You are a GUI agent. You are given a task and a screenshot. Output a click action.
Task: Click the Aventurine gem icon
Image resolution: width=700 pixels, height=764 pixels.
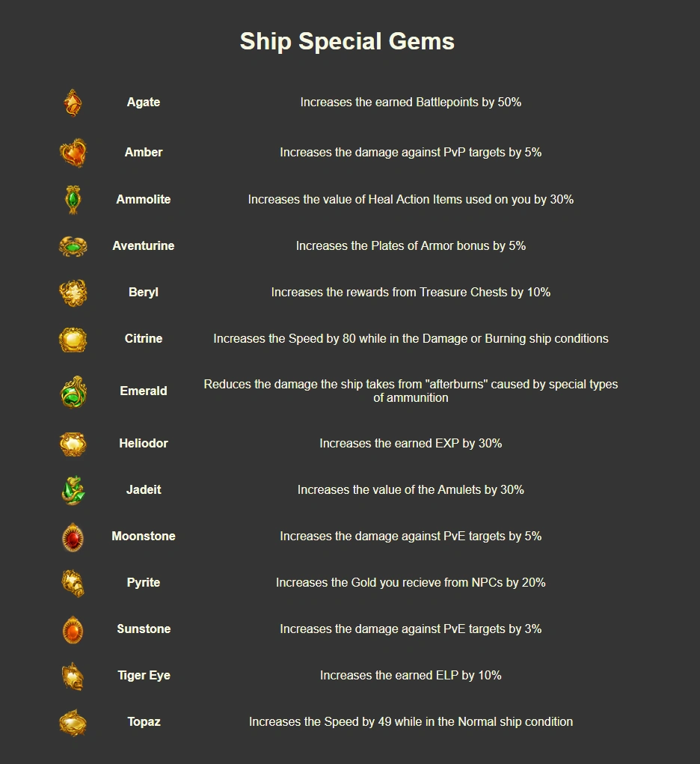tap(73, 246)
